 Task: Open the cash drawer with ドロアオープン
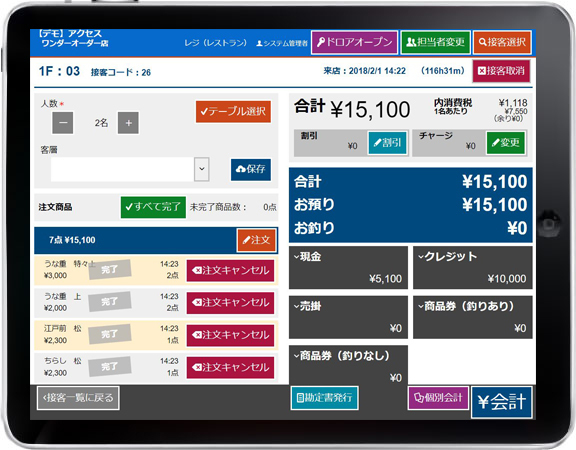[354, 42]
